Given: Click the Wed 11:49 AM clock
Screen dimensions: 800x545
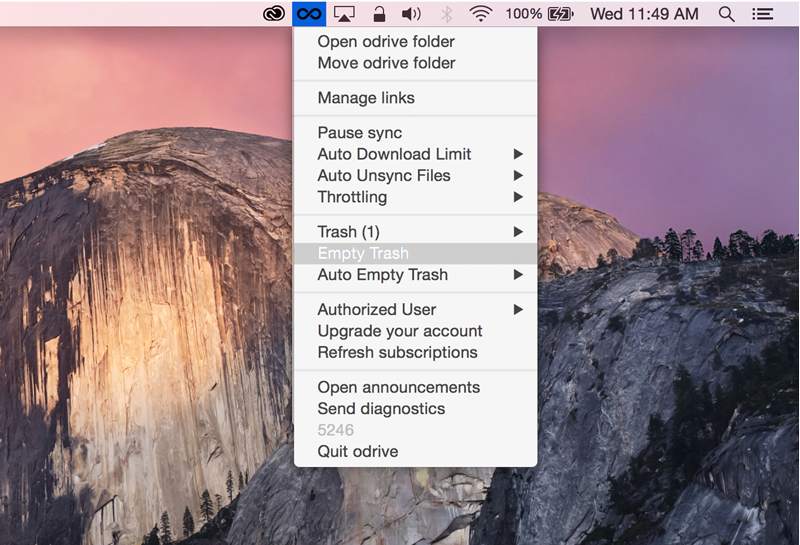Looking at the screenshot, I should point(644,14).
